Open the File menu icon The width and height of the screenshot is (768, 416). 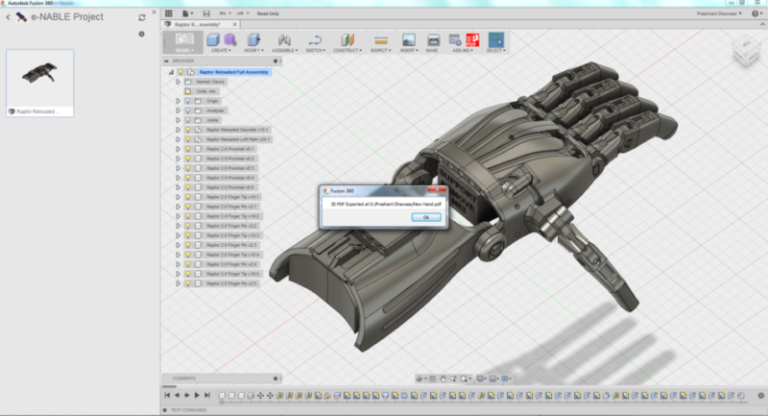[x=187, y=14]
